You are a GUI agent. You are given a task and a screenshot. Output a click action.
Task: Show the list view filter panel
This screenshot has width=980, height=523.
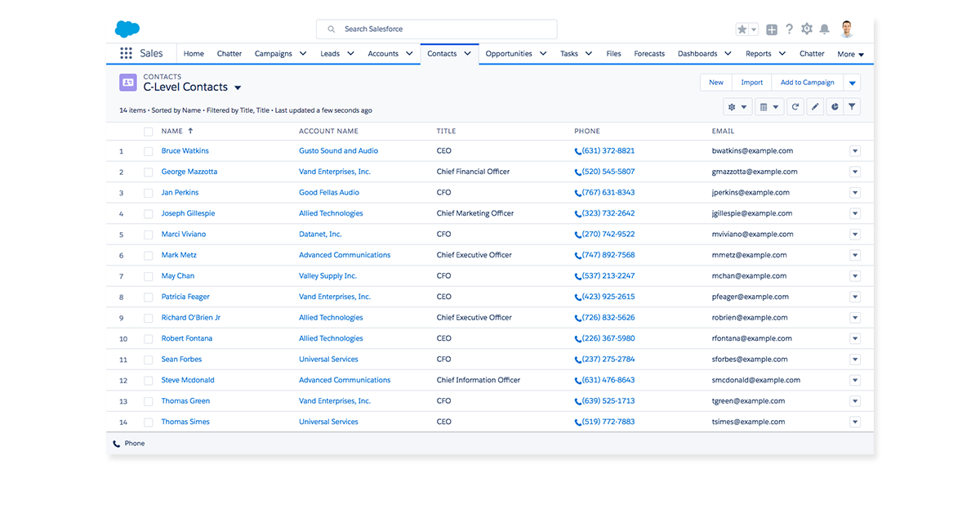(852, 107)
